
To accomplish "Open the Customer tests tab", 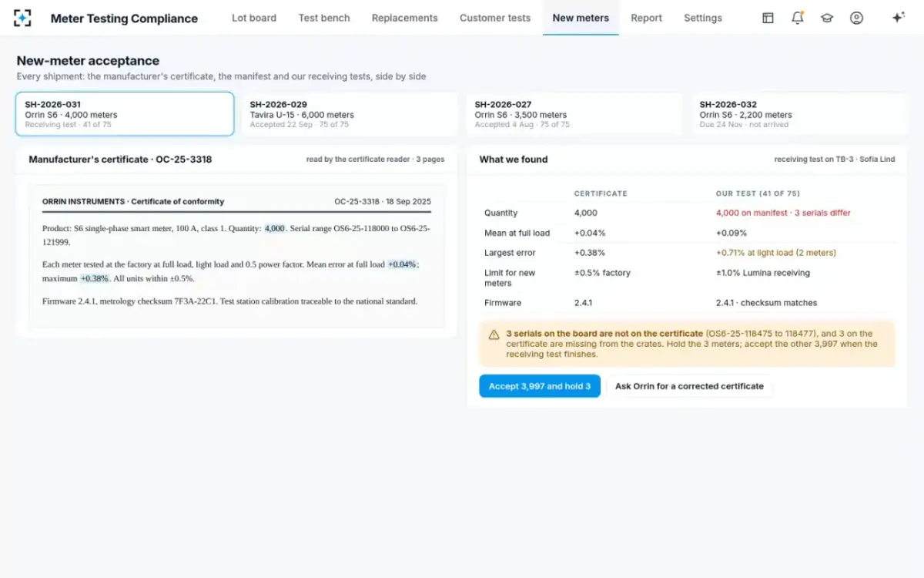I will click(x=495, y=18).
